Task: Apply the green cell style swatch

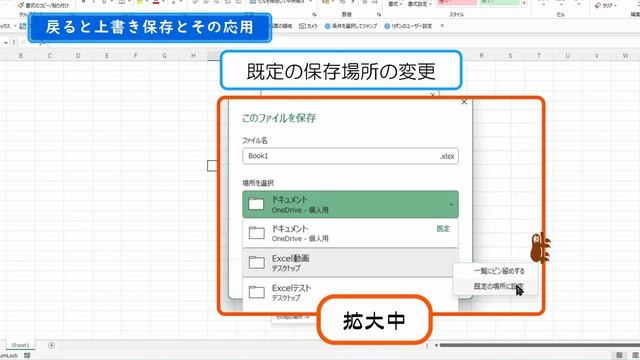Action: tap(500, 3)
